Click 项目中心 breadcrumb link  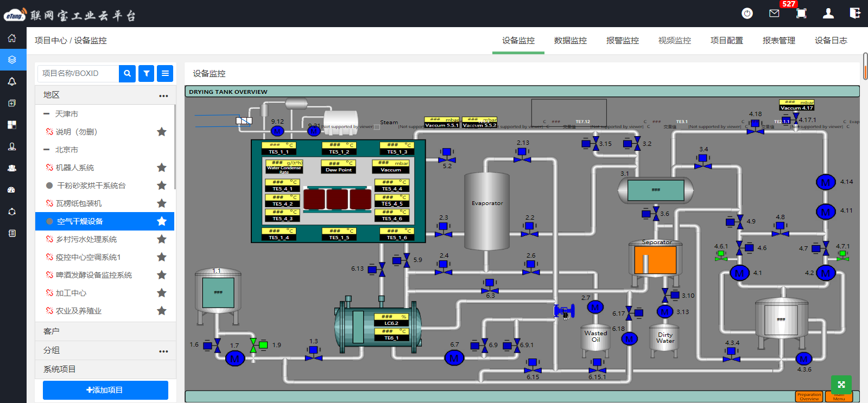click(51, 41)
